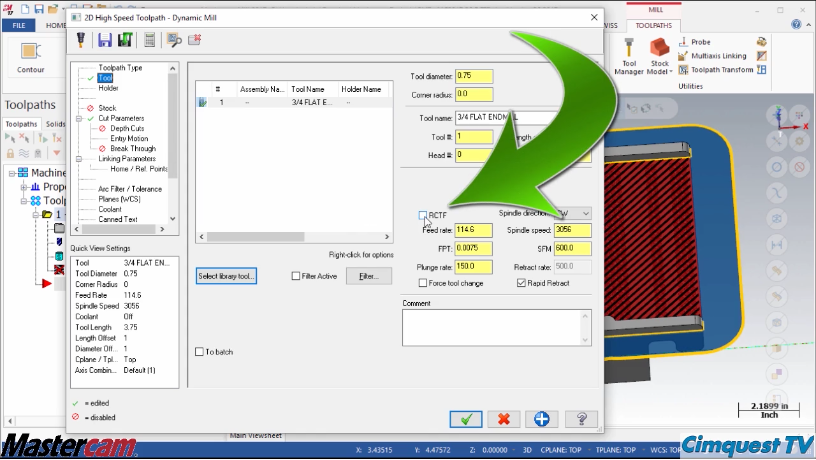Uncheck Rapid Retract
The width and height of the screenshot is (816, 460).
(x=521, y=283)
